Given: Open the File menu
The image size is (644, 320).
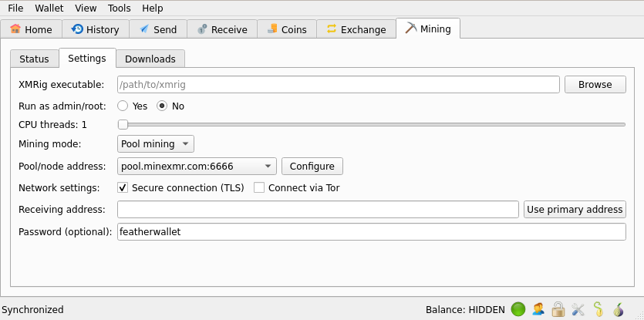Looking at the screenshot, I should [15, 8].
